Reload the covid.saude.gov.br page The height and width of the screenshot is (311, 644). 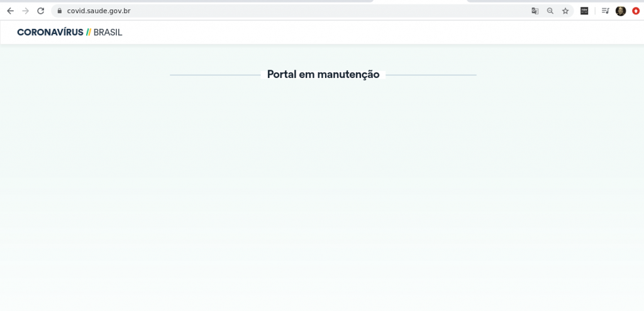click(41, 11)
